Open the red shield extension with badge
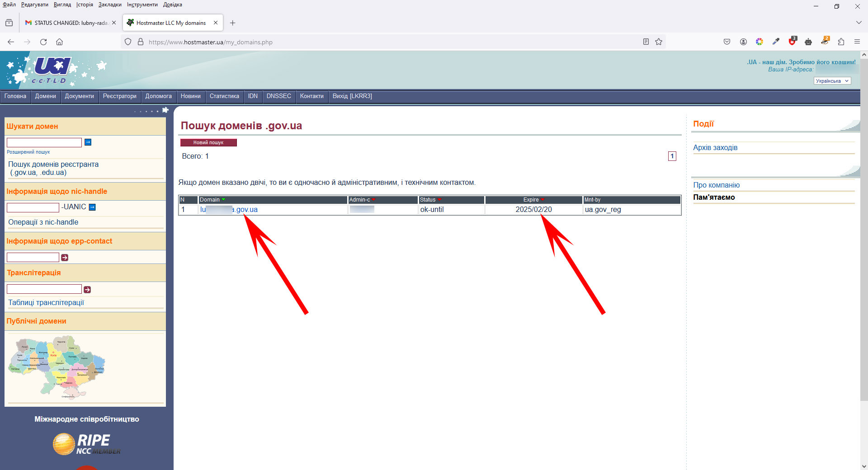Image resolution: width=868 pixels, height=470 pixels. 792,41
